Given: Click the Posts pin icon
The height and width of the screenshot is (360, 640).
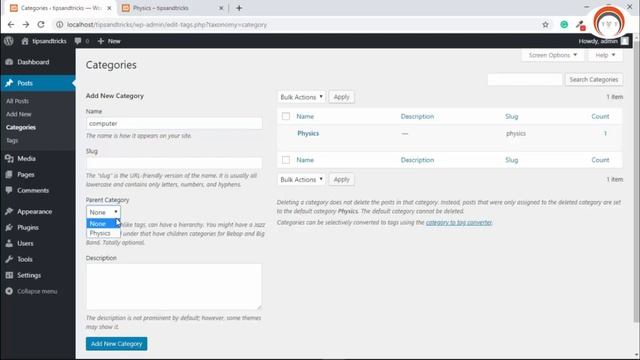Looking at the screenshot, I should pyautogui.click(x=9, y=83).
